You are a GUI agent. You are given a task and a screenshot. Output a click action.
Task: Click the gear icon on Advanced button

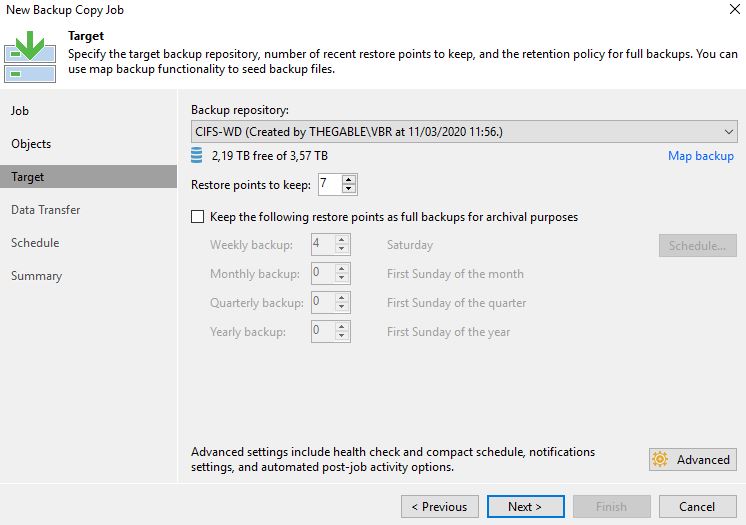point(660,459)
